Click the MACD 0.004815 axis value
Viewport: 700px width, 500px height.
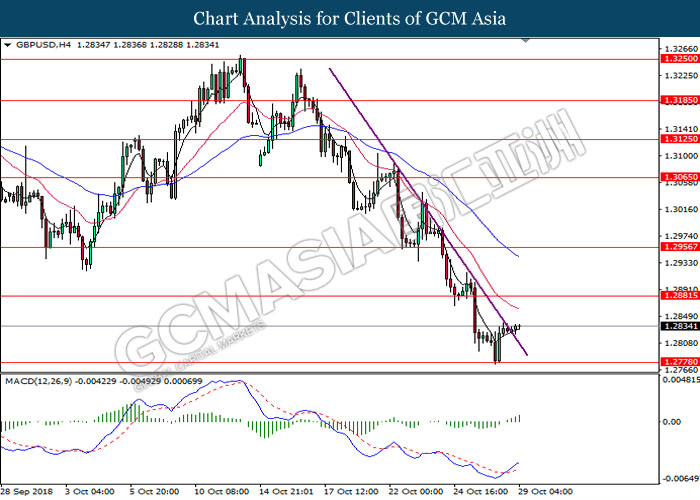tap(681, 380)
